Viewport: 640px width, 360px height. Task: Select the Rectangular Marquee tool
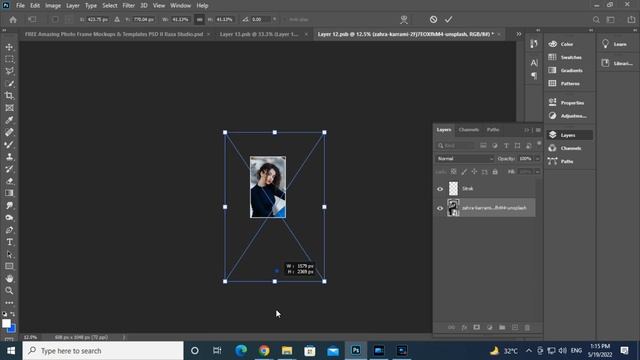tap(9, 59)
